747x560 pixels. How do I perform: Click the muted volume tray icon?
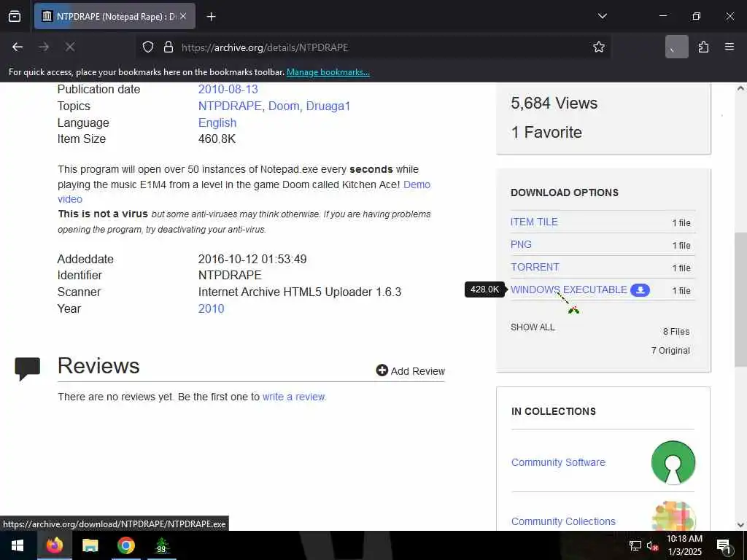(652, 545)
